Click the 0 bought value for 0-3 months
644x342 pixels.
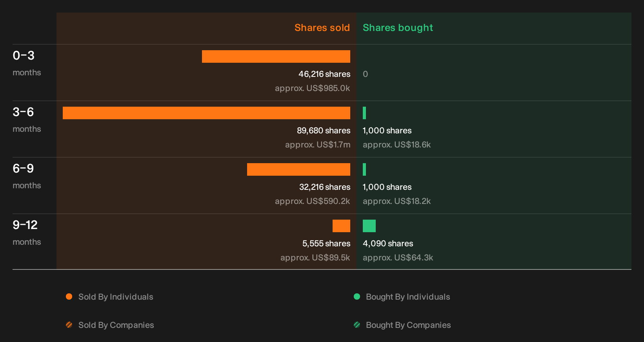pos(365,74)
